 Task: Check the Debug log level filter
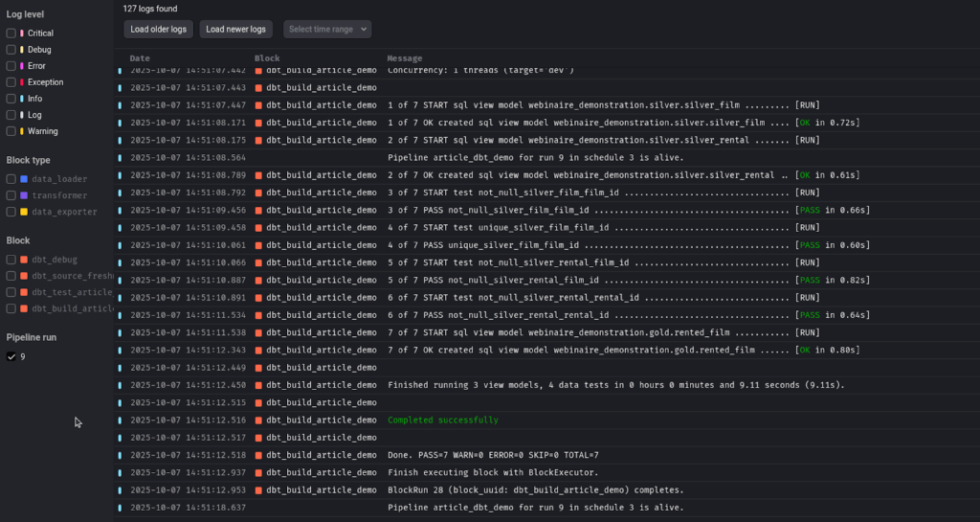click(11, 50)
